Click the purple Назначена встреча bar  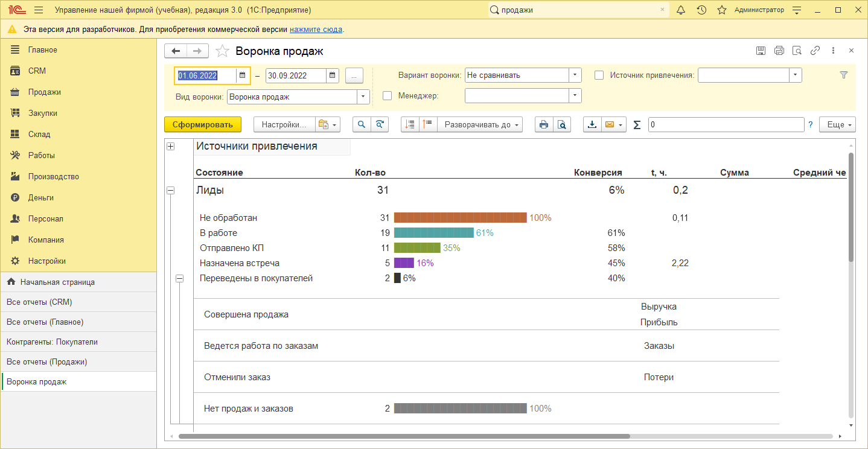point(404,263)
